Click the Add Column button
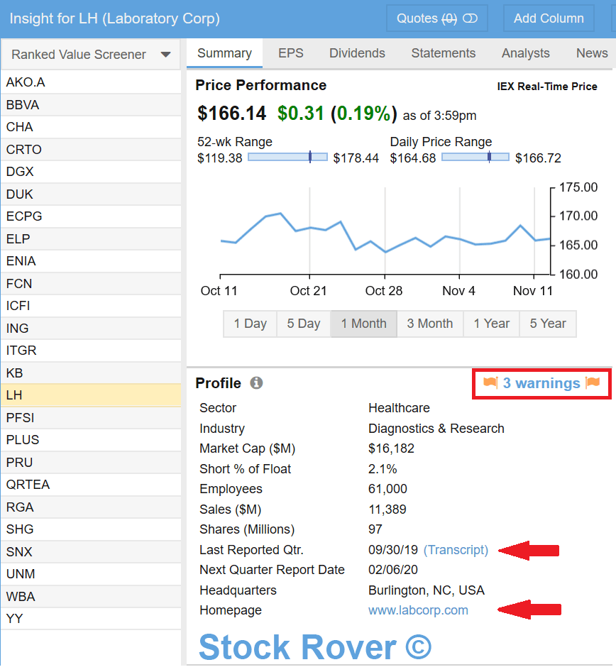This screenshot has width=616, height=672. pyautogui.click(x=549, y=18)
